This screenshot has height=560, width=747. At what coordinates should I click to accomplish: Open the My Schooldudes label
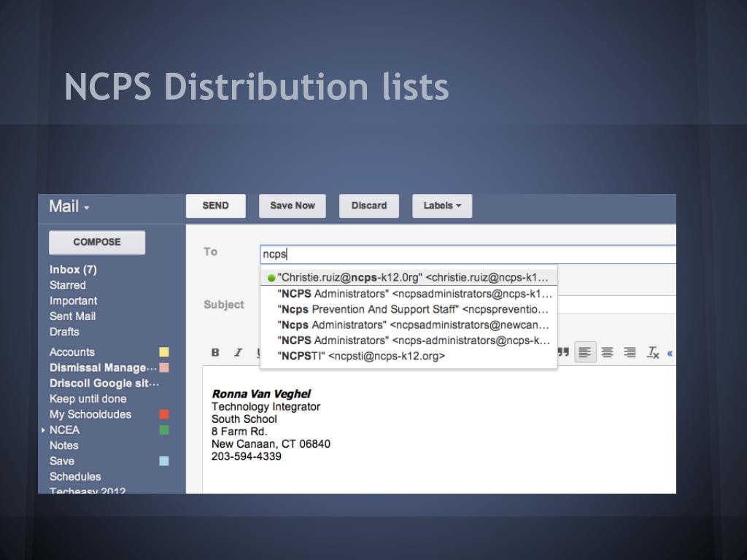tap(90, 414)
